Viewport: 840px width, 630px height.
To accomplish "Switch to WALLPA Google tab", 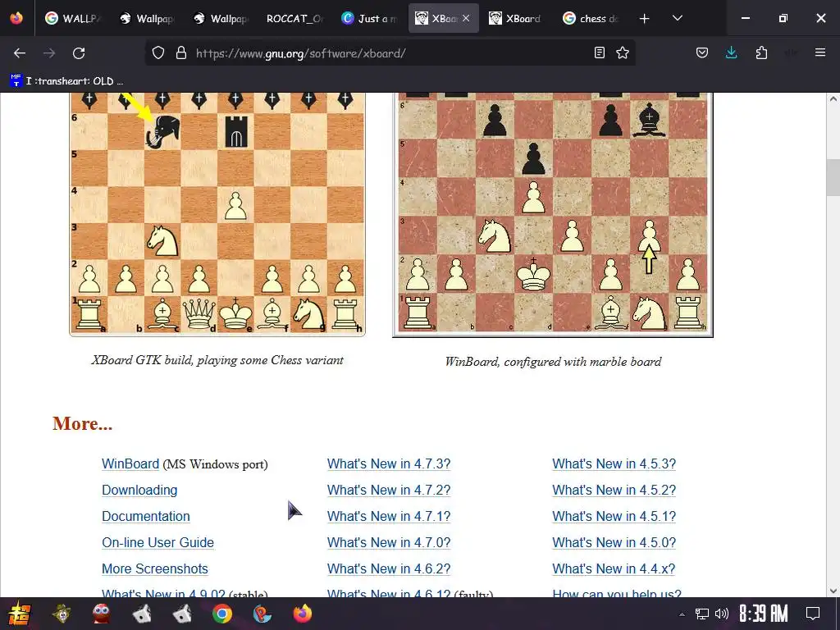I will pos(73,18).
